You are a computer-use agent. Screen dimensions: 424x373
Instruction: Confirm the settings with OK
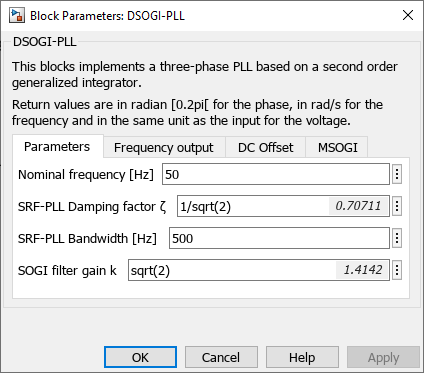click(x=140, y=357)
